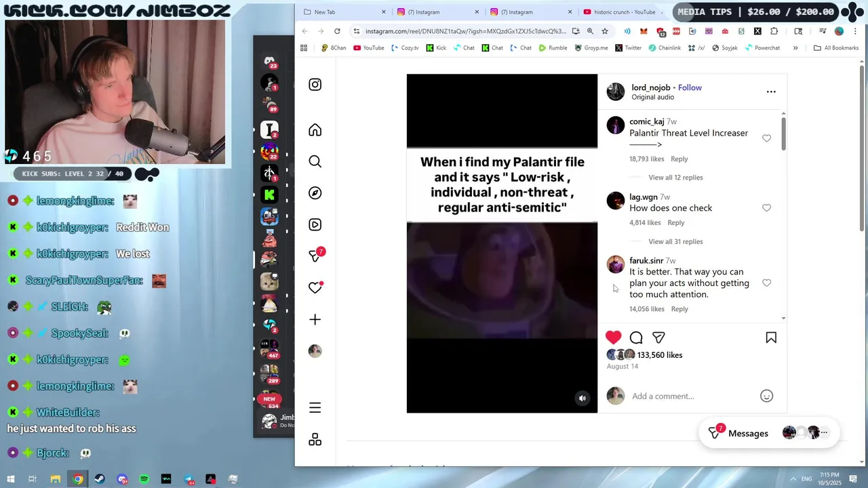
Task: Open Instagram direct messages sidebar icon with badge 7
Action: (x=316, y=255)
